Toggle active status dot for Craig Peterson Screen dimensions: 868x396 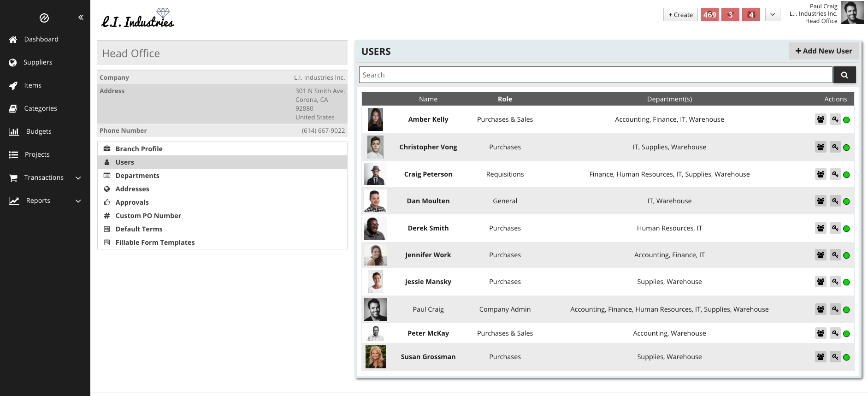pyautogui.click(x=846, y=175)
